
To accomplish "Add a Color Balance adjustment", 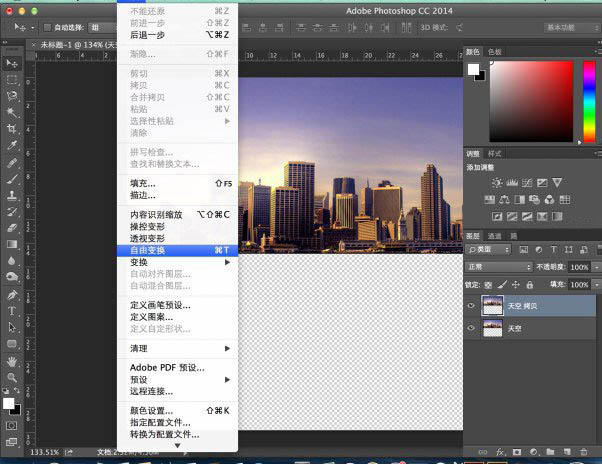I will (504, 200).
